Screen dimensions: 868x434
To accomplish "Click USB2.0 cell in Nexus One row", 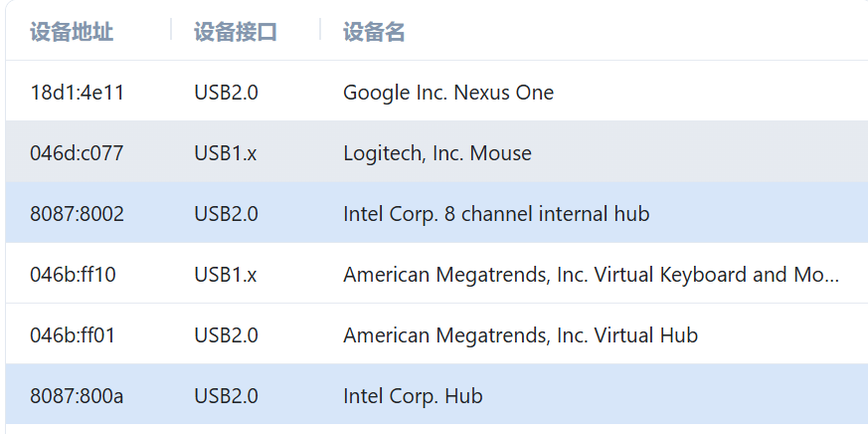I will (x=226, y=93).
